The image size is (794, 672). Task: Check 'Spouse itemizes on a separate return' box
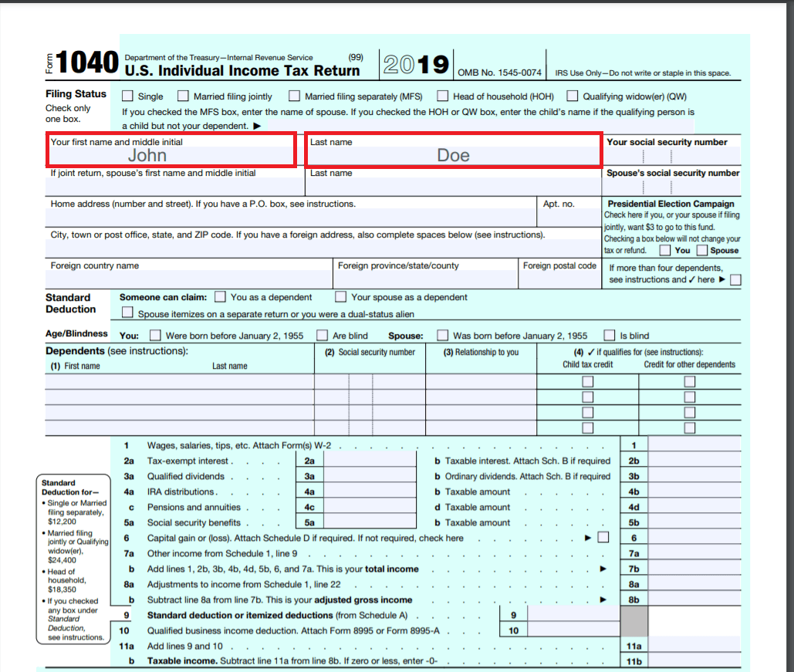click(x=127, y=314)
